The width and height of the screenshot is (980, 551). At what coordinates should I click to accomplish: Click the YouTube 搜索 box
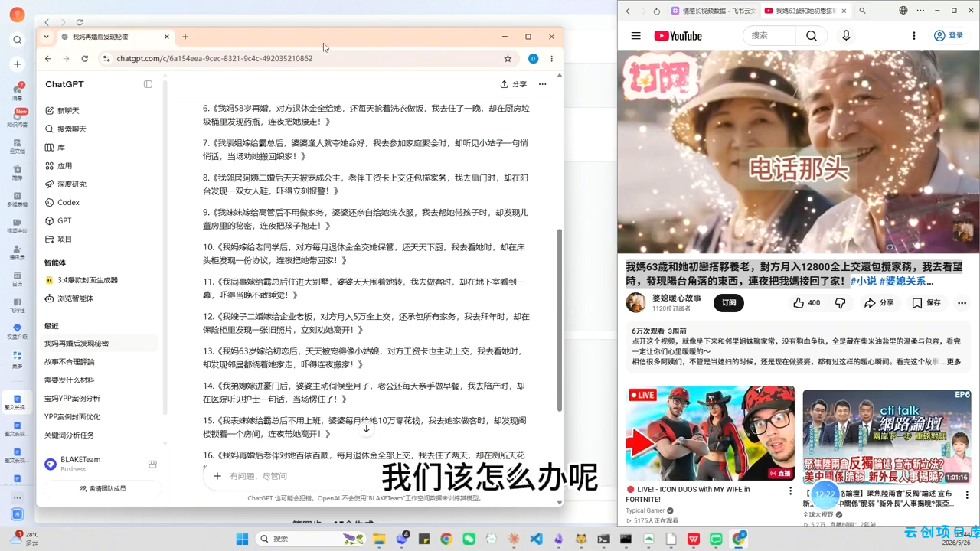point(769,36)
